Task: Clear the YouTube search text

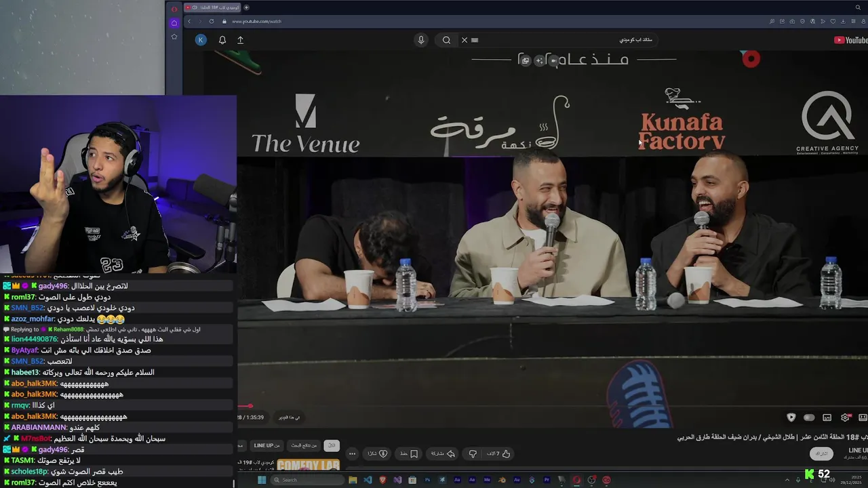Action: click(465, 40)
